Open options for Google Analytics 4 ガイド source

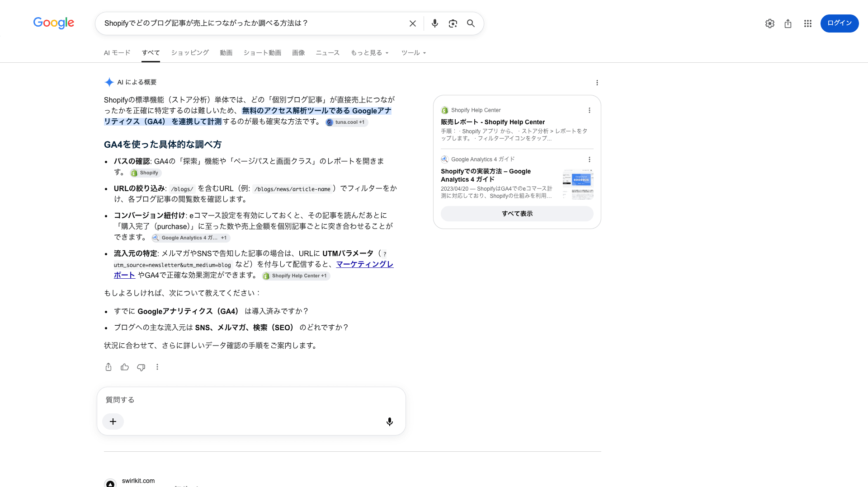pos(589,159)
